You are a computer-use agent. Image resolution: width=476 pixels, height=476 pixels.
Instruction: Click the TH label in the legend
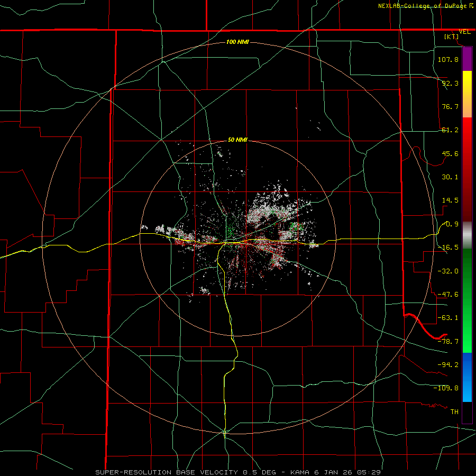click(x=454, y=411)
